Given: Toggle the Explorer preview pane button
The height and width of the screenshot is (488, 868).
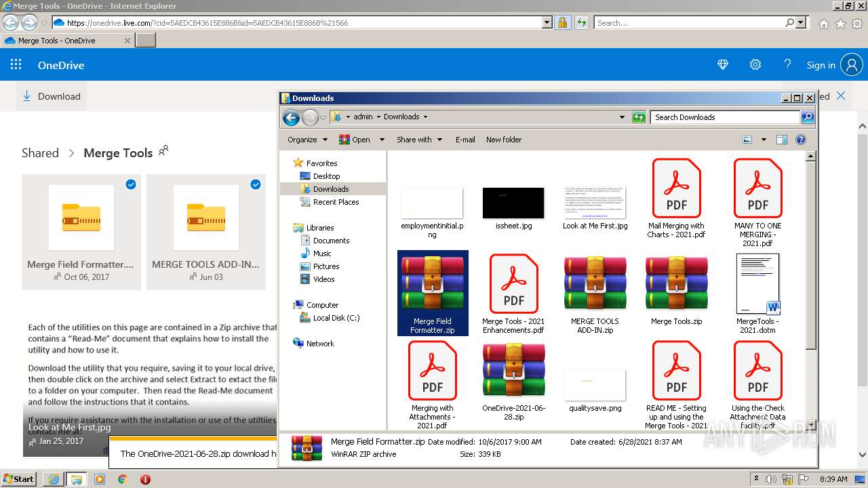Looking at the screenshot, I should [x=781, y=140].
